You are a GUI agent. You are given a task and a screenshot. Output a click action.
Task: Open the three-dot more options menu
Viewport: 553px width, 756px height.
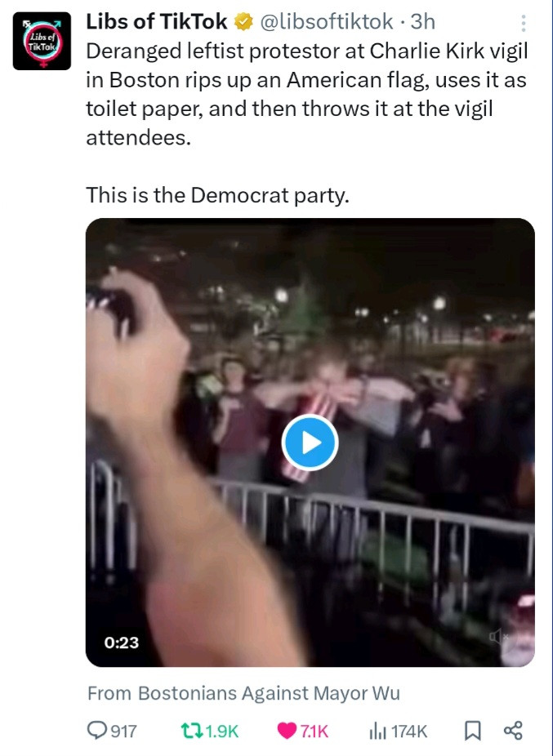coord(524,24)
